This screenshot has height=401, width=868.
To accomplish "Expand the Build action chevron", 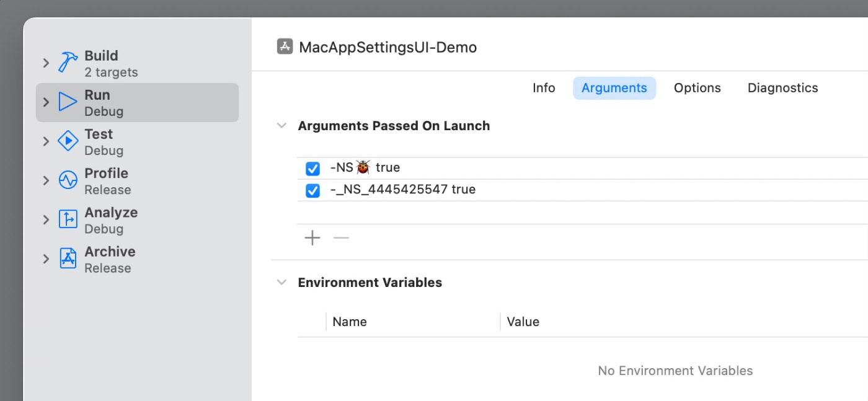I will 46,63.
